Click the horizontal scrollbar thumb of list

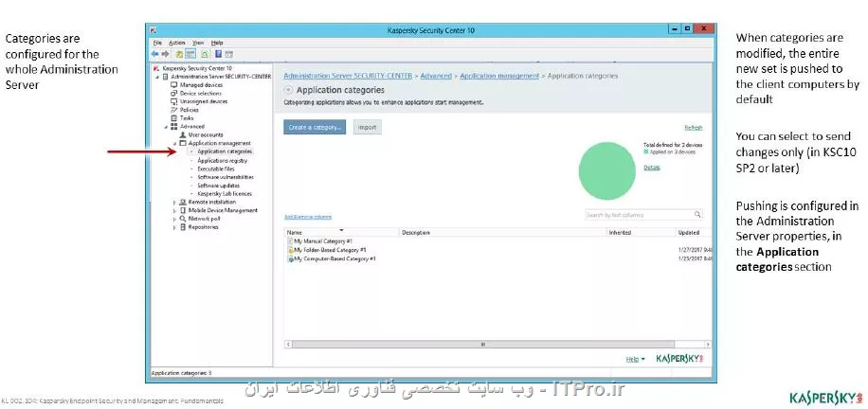[x=482, y=345]
